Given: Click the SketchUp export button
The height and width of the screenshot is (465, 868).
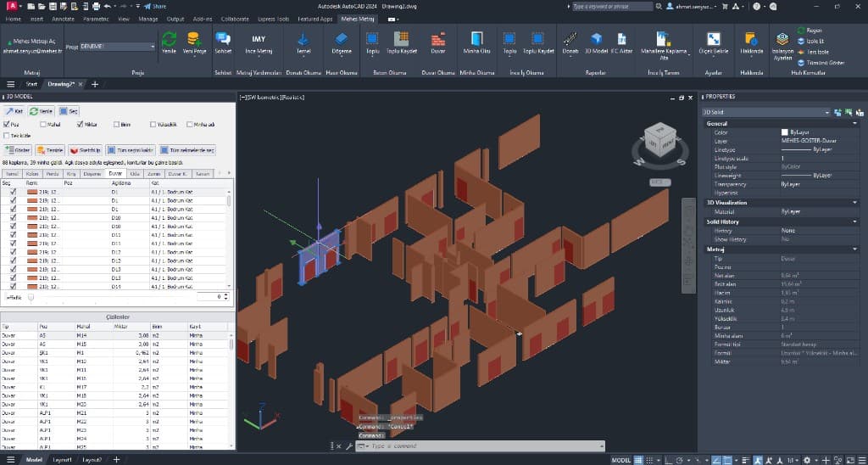Looking at the screenshot, I should [x=86, y=150].
